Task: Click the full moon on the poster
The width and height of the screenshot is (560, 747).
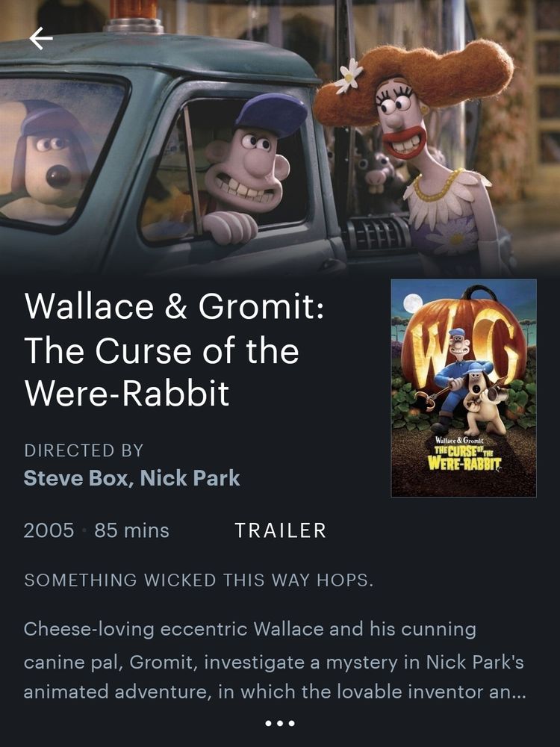Action: (x=412, y=304)
